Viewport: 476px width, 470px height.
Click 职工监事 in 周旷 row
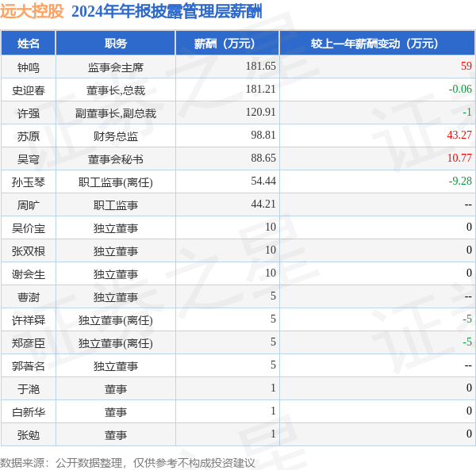[x=116, y=205]
